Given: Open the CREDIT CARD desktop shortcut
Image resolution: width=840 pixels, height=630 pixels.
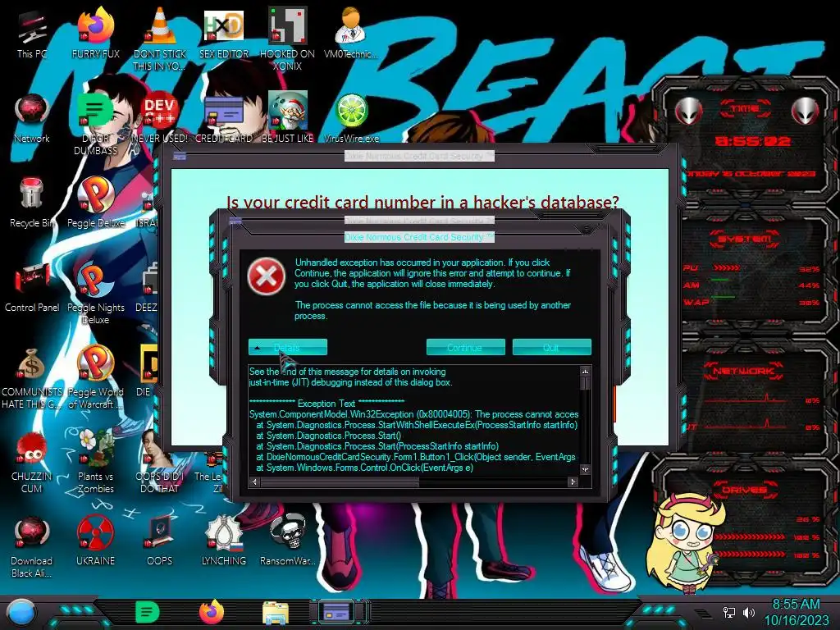Looking at the screenshot, I should pyautogui.click(x=223, y=119).
